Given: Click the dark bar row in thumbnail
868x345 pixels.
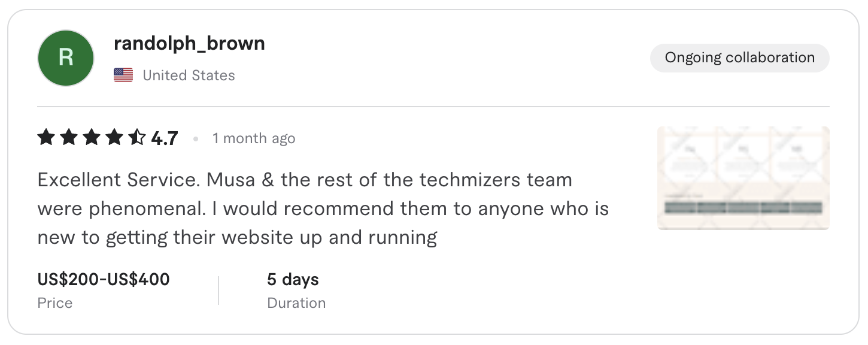Looking at the screenshot, I should point(743,208).
